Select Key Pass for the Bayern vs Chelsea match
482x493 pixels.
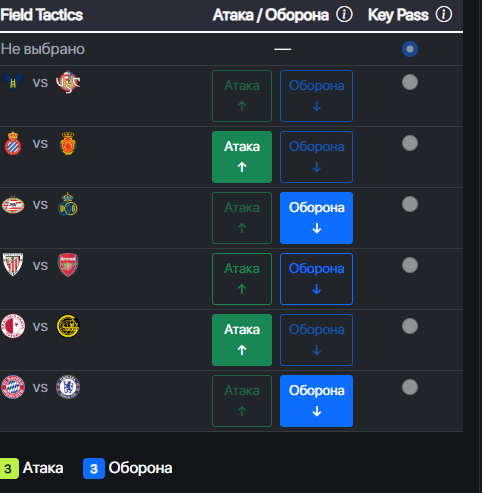click(410, 387)
